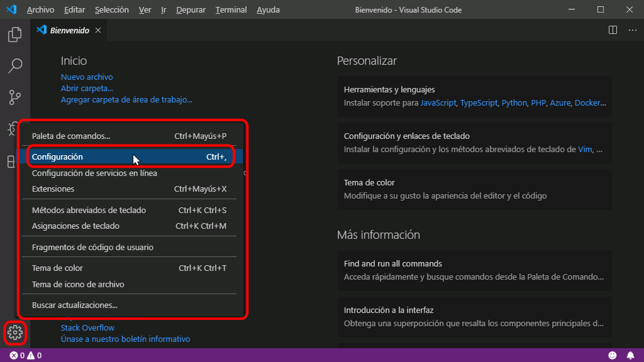Click the Docker link
The width and height of the screenshot is (644, 362).
[x=587, y=102]
